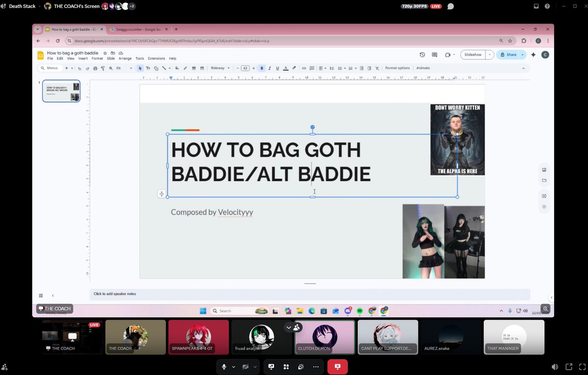The width and height of the screenshot is (588, 375).
Task: Open Discord activities launcher icon
Action: coord(286,367)
